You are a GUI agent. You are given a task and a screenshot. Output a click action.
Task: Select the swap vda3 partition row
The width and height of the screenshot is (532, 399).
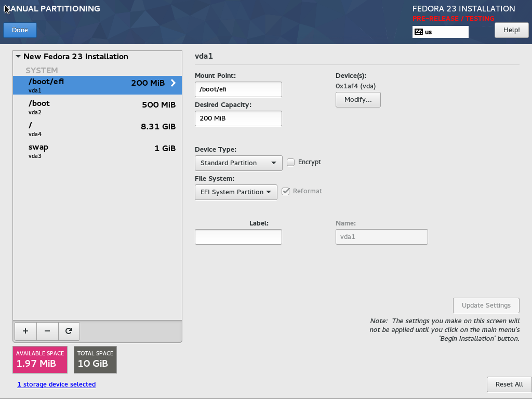97,151
